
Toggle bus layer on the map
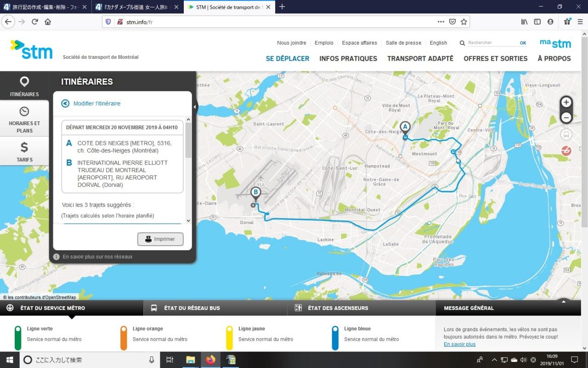[x=566, y=135]
